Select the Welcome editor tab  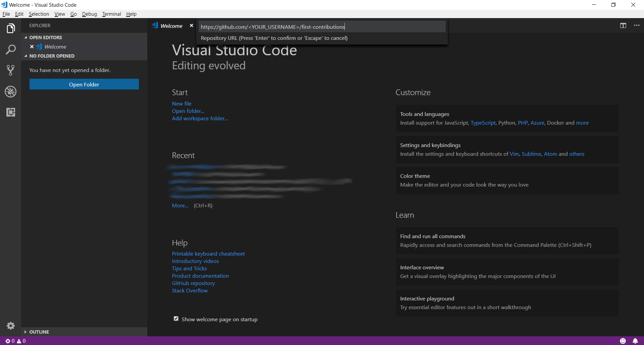coord(171,25)
